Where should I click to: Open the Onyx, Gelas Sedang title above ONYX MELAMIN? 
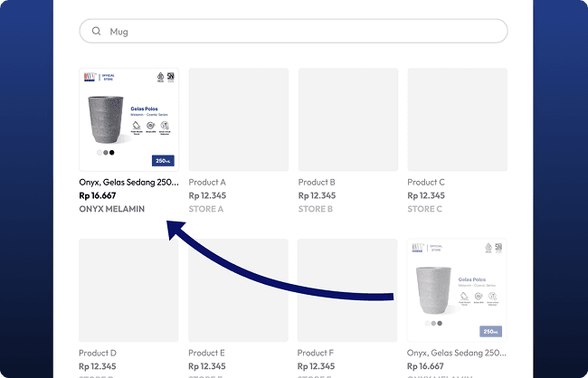(x=128, y=183)
